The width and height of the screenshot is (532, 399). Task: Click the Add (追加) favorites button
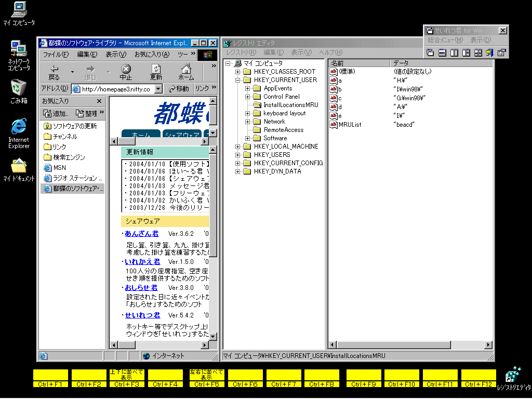pyautogui.click(x=56, y=113)
